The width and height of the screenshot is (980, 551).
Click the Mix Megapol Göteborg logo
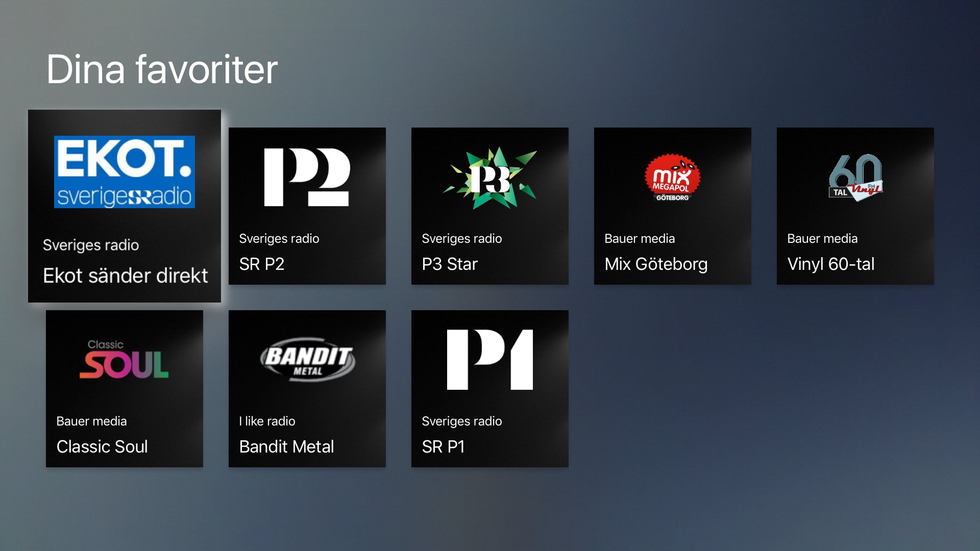[672, 178]
